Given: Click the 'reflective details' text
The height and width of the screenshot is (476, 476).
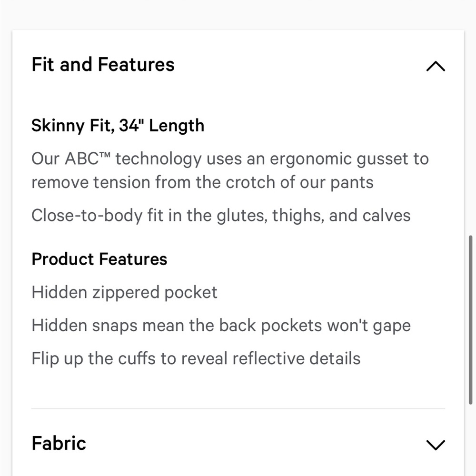Looking at the screenshot, I should (x=297, y=358).
